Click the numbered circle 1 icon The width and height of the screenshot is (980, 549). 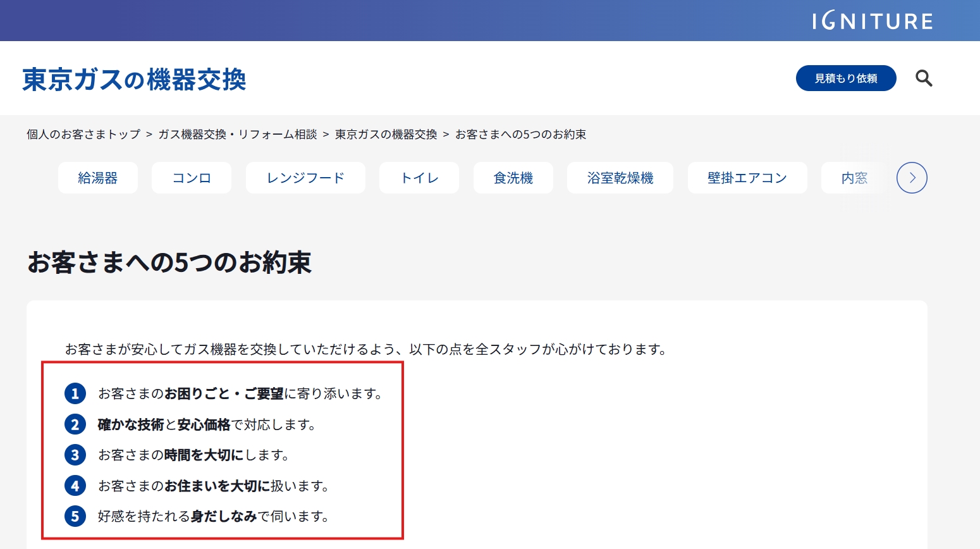tap(75, 393)
